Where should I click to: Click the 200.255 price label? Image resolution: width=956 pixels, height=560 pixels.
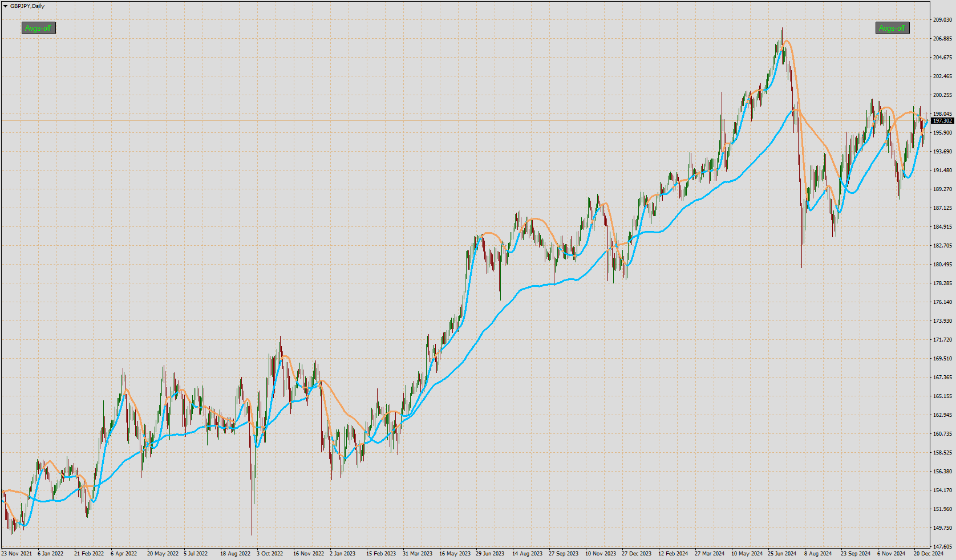[x=942, y=95]
